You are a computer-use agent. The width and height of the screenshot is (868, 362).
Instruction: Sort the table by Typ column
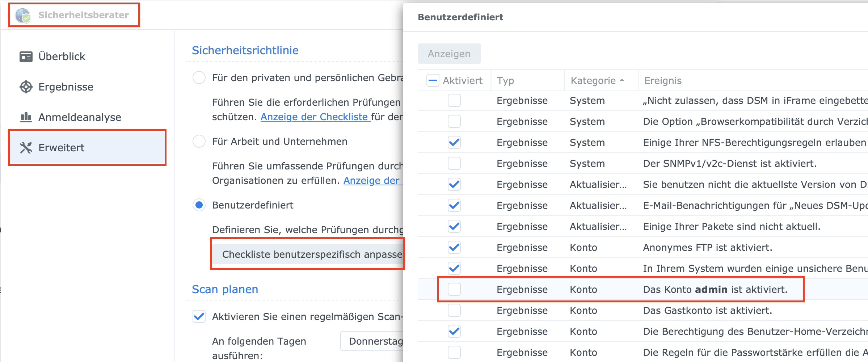click(505, 80)
